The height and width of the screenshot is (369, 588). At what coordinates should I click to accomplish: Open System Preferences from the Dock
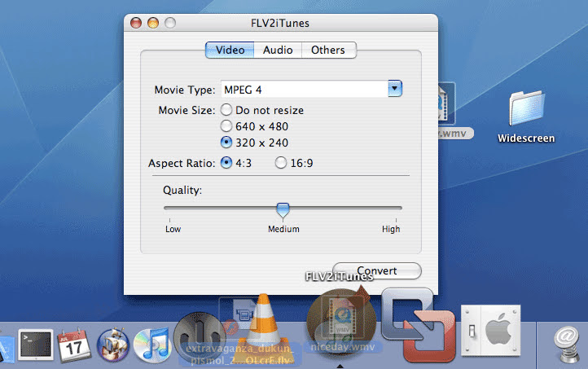pyautogui.click(x=491, y=331)
